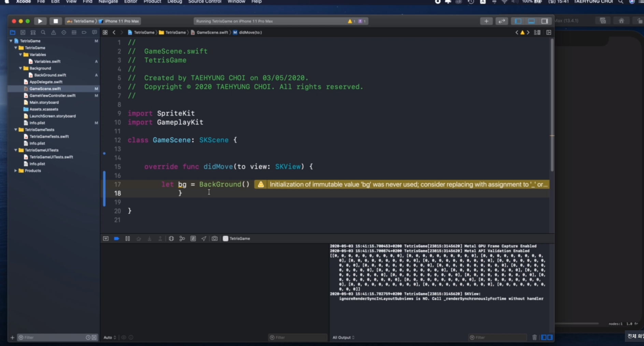This screenshot has height=346, width=644.
Task: Open the Editor menu
Action: [x=131, y=2]
